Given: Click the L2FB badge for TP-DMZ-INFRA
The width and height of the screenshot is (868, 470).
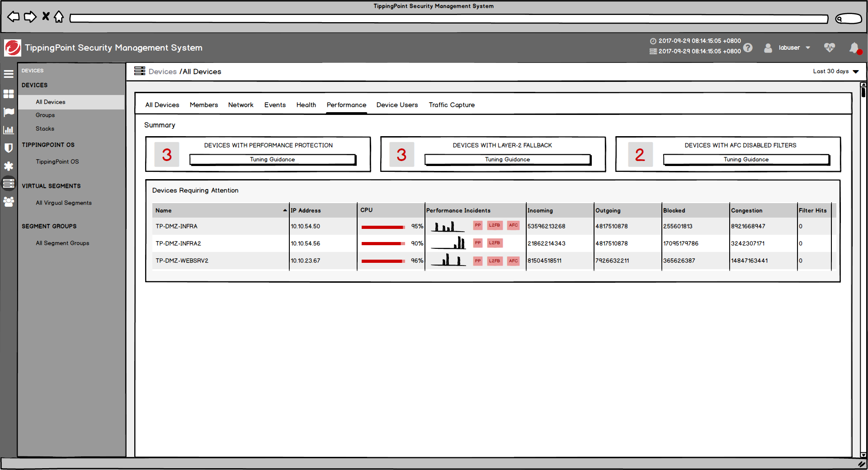Looking at the screenshot, I should coord(495,225).
